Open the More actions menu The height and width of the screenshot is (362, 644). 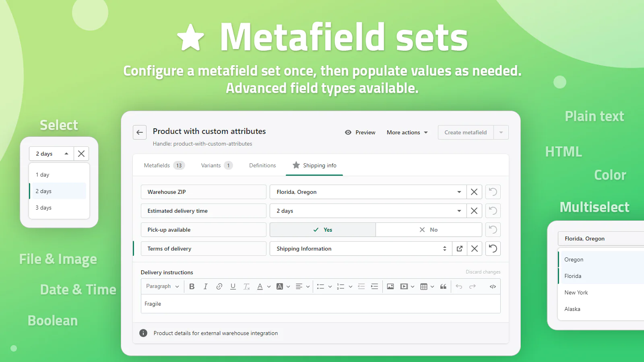tap(407, 132)
